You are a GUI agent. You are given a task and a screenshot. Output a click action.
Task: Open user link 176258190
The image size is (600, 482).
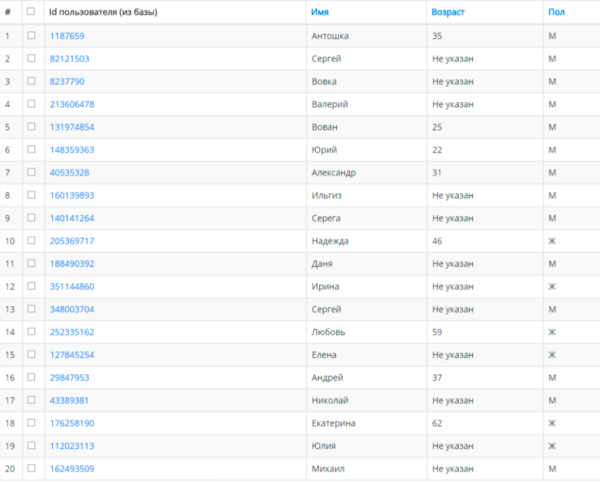(72, 423)
